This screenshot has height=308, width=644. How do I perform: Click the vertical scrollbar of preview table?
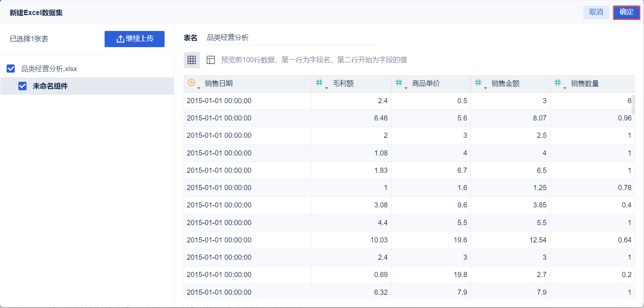tap(633, 105)
